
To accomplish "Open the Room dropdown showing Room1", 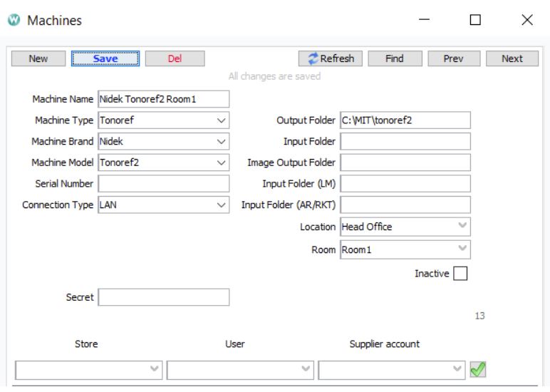I will [x=405, y=249].
